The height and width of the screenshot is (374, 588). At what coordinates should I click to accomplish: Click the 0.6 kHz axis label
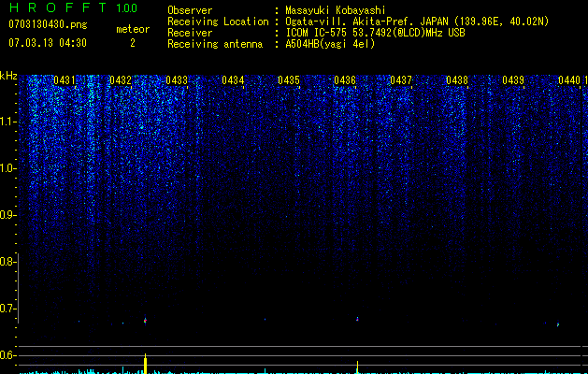point(7,355)
